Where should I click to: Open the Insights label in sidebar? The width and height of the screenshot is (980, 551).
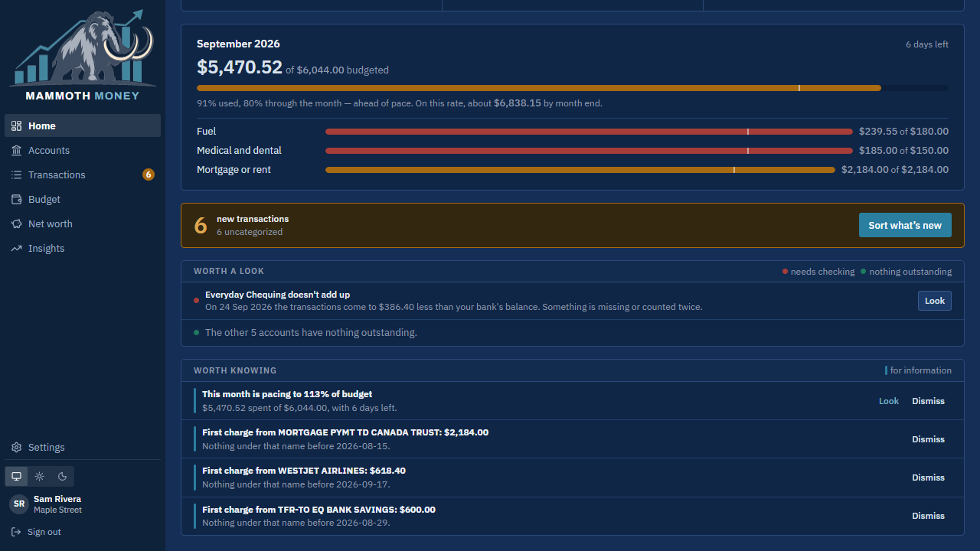click(46, 248)
